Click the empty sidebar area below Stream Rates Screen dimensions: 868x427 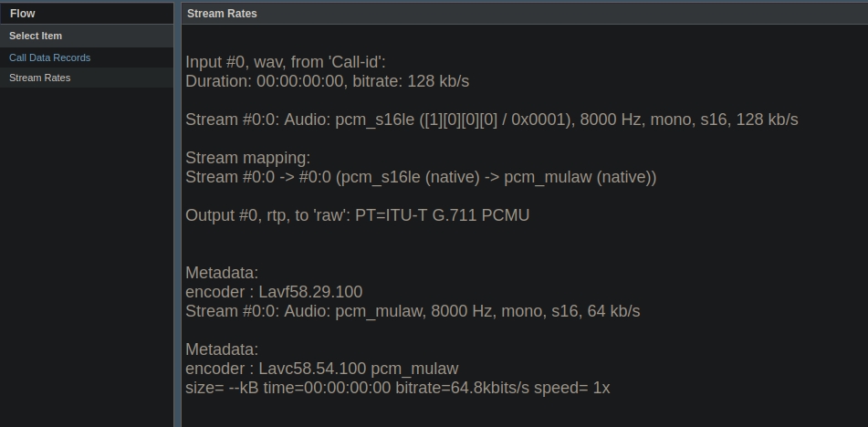click(86, 255)
